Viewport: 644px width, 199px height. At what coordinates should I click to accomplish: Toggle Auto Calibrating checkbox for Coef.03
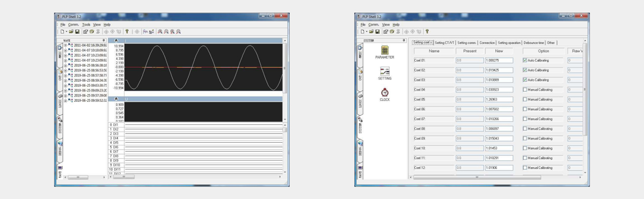pyautogui.click(x=525, y=80)
